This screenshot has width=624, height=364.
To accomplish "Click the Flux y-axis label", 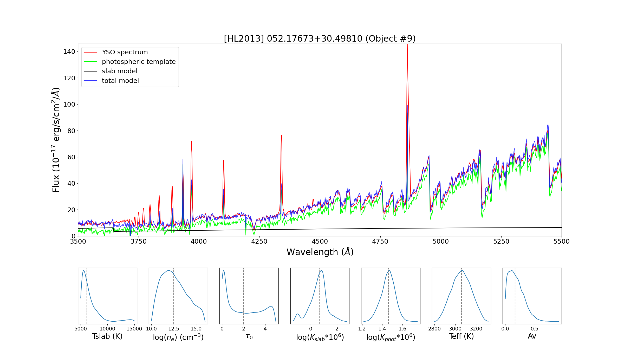I will pyautogui.click(x=56, y=140).
